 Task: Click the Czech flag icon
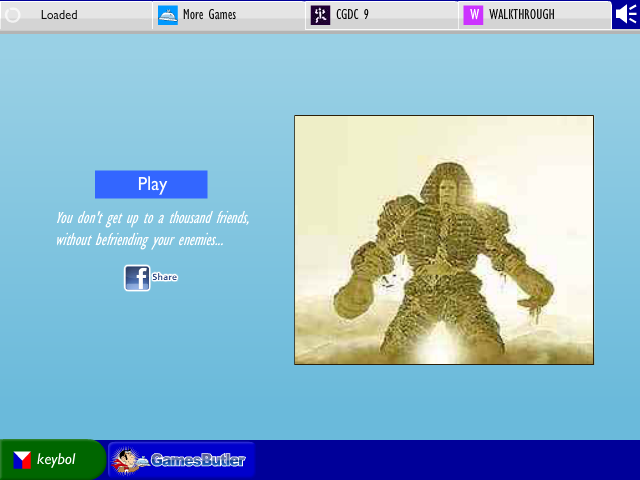pyautogui.click(x=22, y=460)
